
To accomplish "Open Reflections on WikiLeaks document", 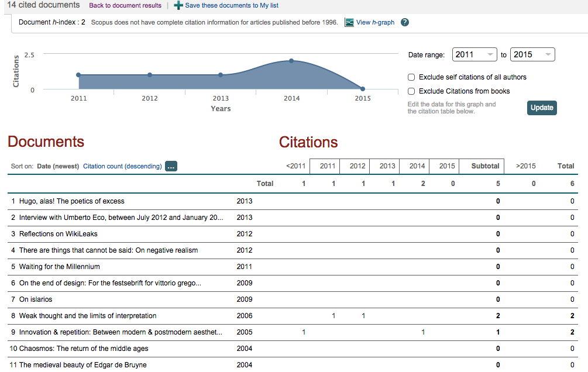I will click(x=58, y=234).
